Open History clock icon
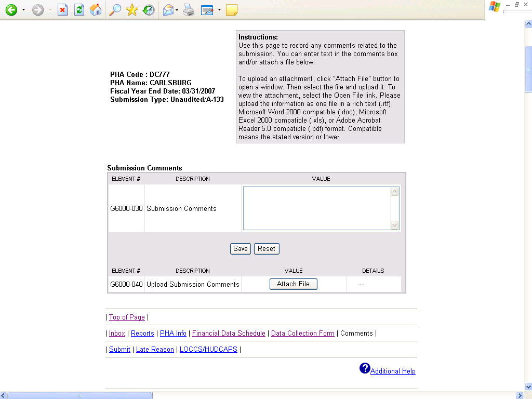The height and width of the screenshot is (399, 532). point(148,10)
